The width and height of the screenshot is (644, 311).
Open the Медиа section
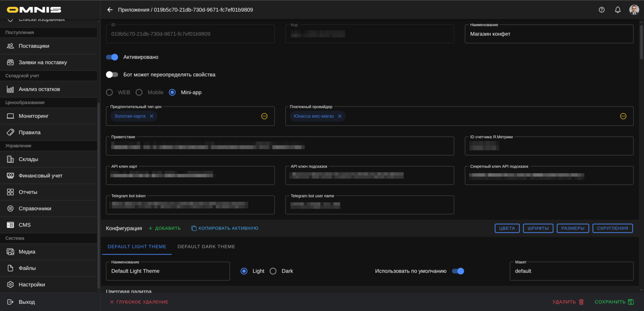pyautogui.click(x=26, y=252)
